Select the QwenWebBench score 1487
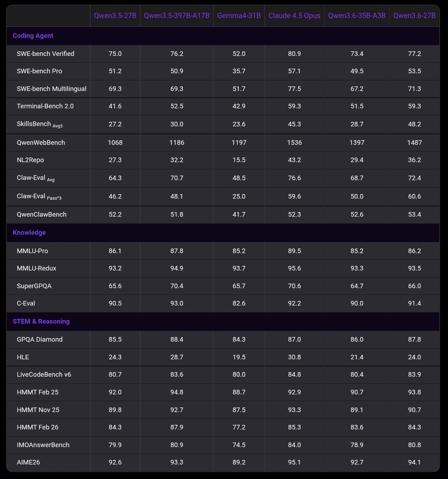 (x=414, y=143)
